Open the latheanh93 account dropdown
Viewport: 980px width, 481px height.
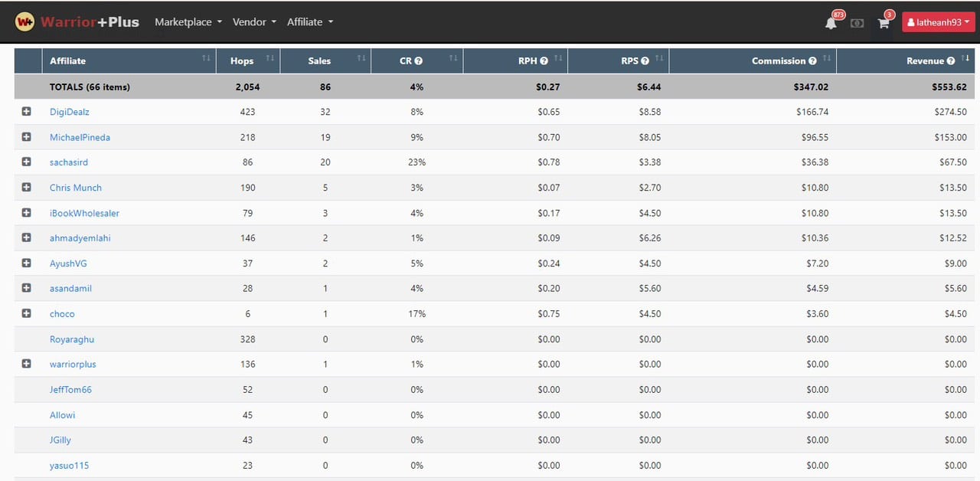938,23
